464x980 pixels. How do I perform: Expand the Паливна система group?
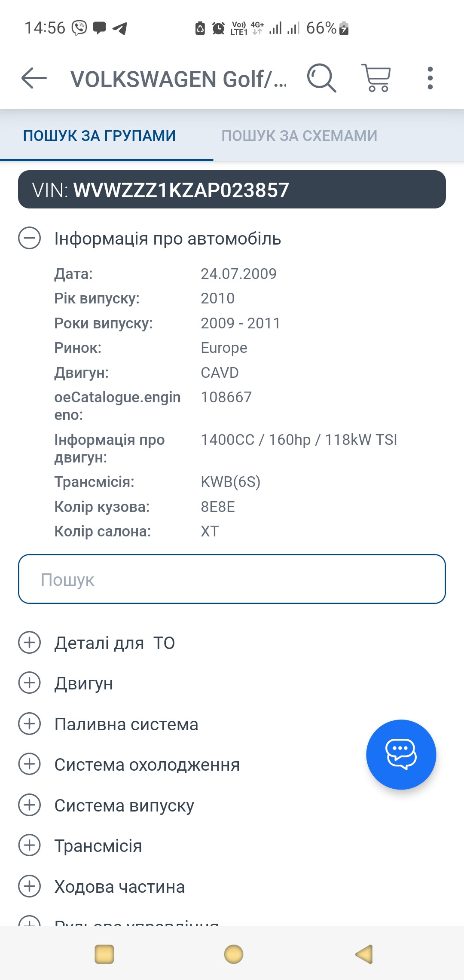click(x=30, y=724)
